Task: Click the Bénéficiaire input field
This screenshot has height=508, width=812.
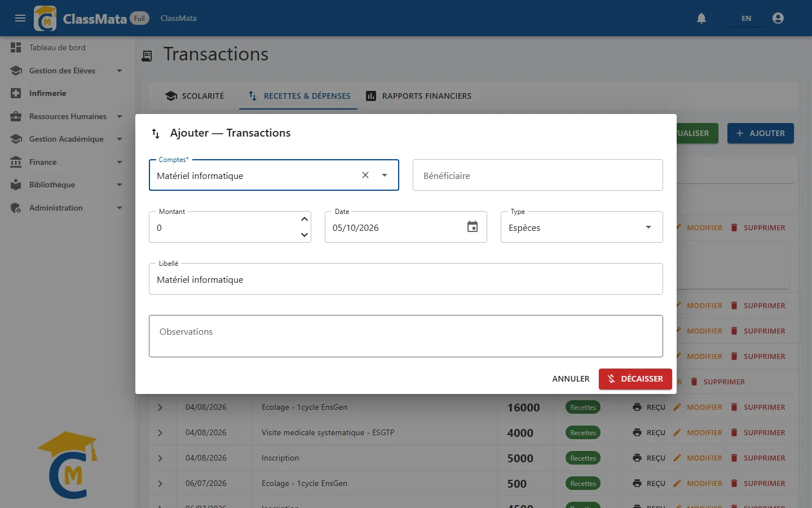Action: pyautogui.click(x=537, y=175)
